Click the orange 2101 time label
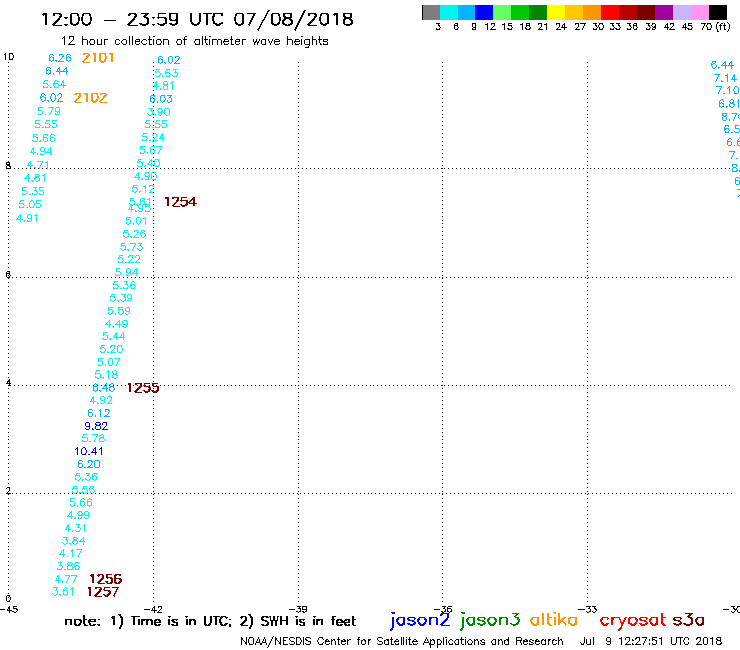Viewport: 740px width, 650px height. pyautogui.click(x=98, y=58)
